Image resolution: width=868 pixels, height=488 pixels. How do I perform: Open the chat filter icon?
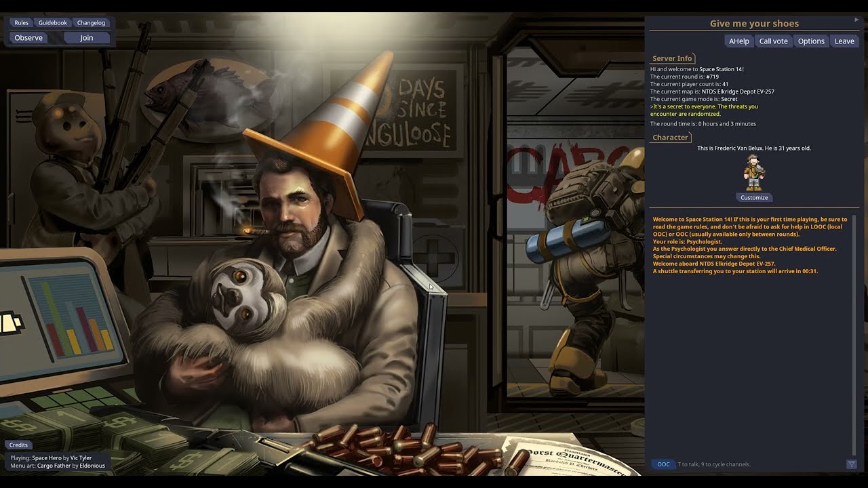tap(851, 464)
